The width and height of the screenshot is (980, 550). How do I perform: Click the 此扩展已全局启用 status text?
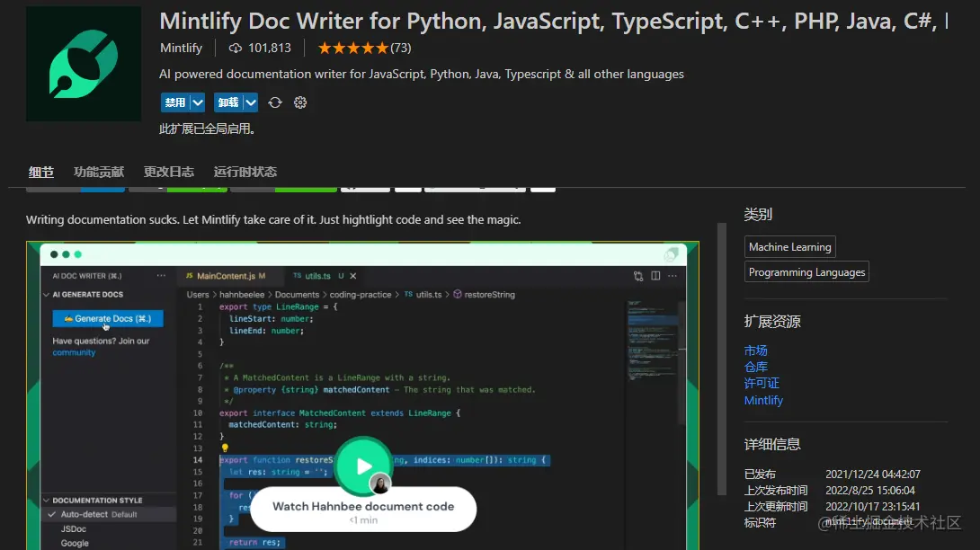[207, 129]
